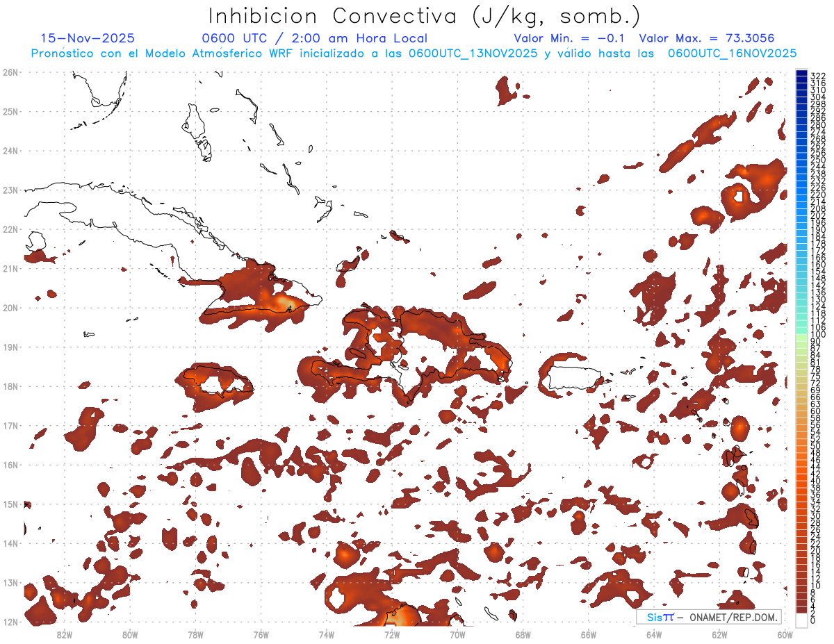This screenshot has height=644, width=834.
Task: Click the dark blue 322 swatch on the color scale
Action: 801,74
